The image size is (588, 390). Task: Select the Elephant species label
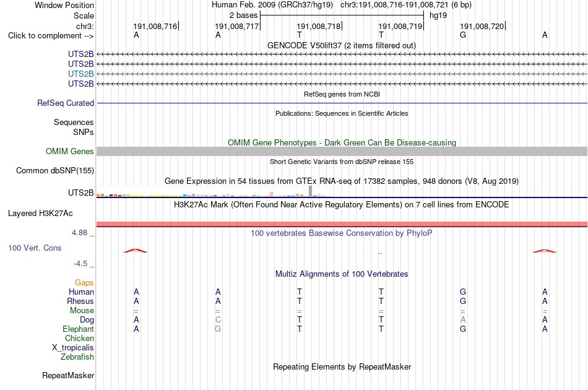coord(78,329)
